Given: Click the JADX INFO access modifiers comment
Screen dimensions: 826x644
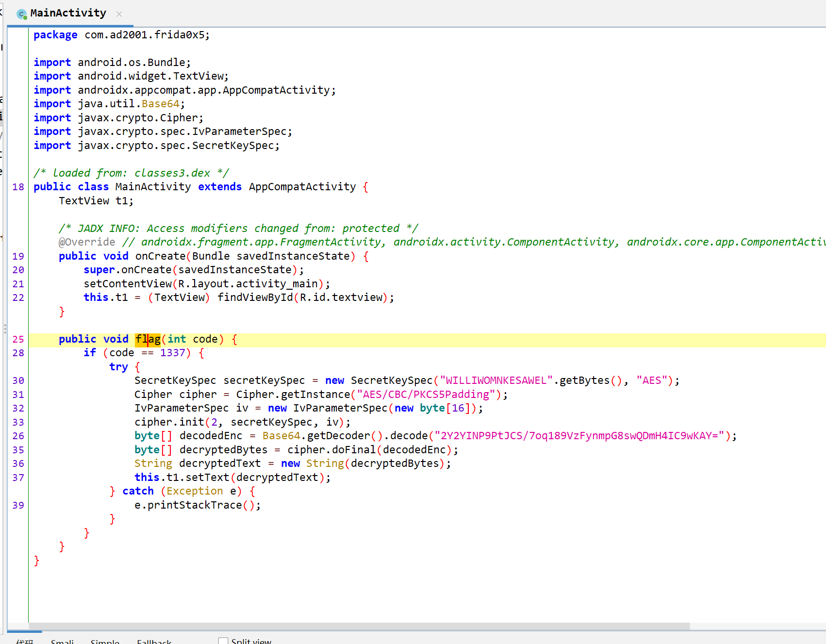Looking at the screenshot, I should tap(238, 229).
